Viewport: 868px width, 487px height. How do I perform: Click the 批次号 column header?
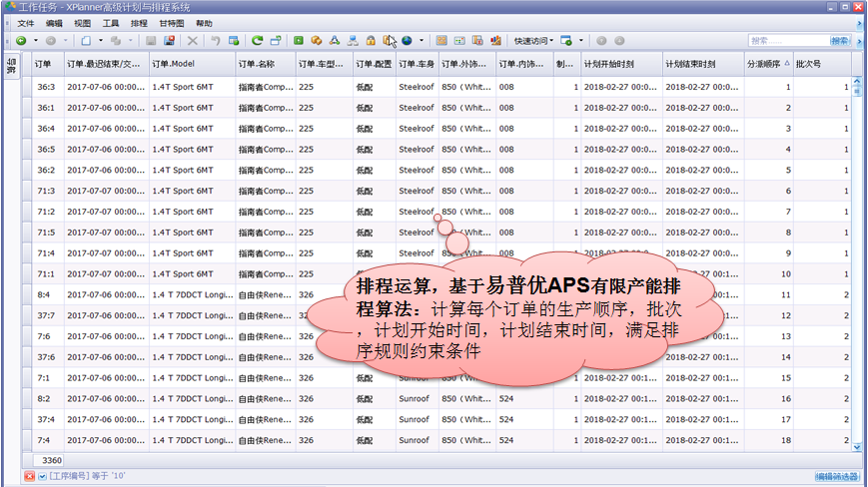[822, 64]
